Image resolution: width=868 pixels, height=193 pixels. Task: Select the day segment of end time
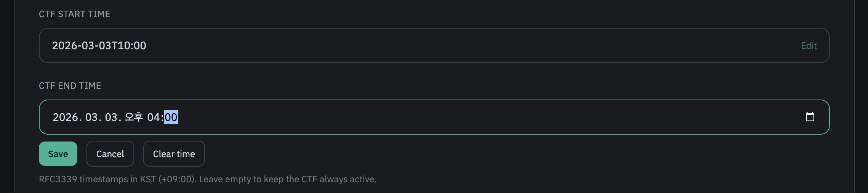111,117
